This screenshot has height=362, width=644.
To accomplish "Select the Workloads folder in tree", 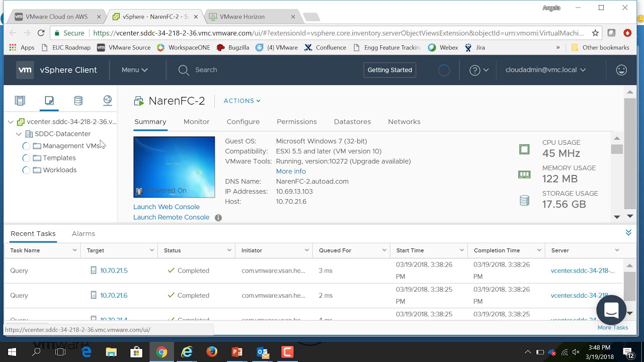I will (59, 170).
